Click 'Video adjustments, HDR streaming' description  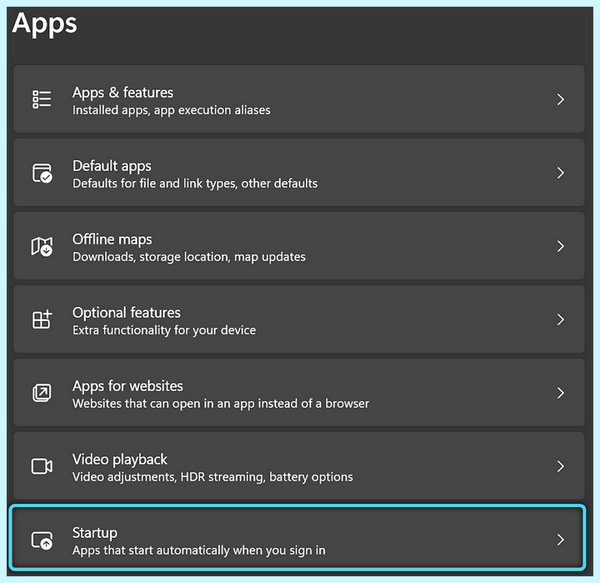click(213, 477)
